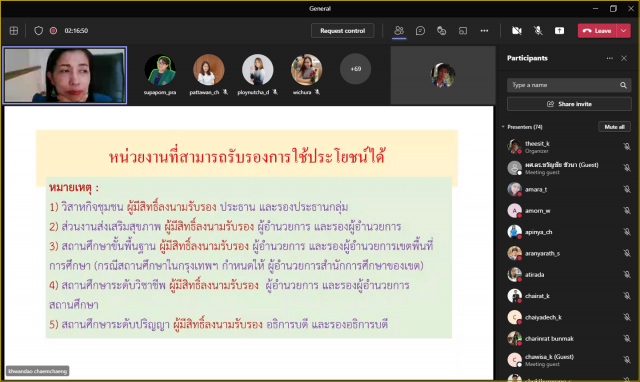
Task: Click the shield security icon
Action: pyautogui.click(x=38, y=31)
